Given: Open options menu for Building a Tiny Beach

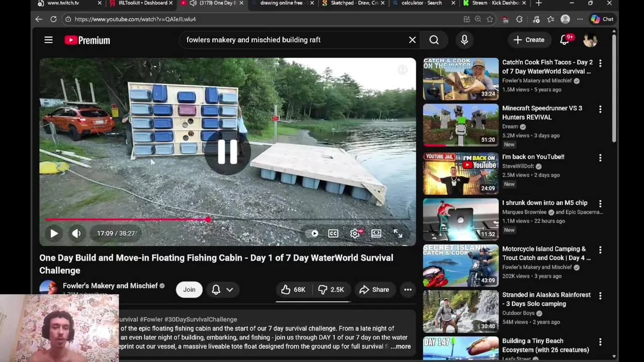Looking at the screenshot, I should point(600,342).
